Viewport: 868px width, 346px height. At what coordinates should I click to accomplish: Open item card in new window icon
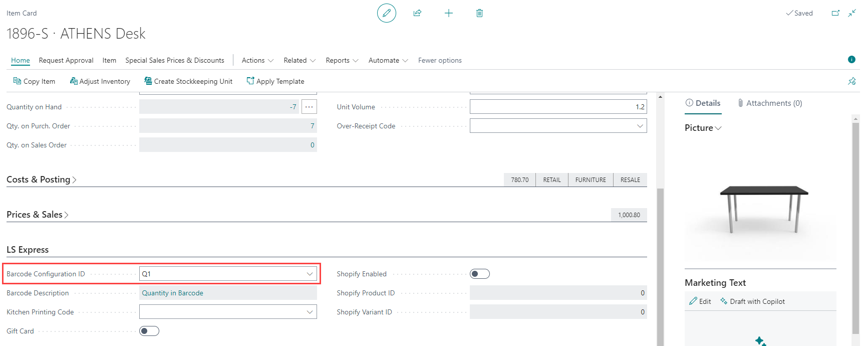tap(835, 13)
